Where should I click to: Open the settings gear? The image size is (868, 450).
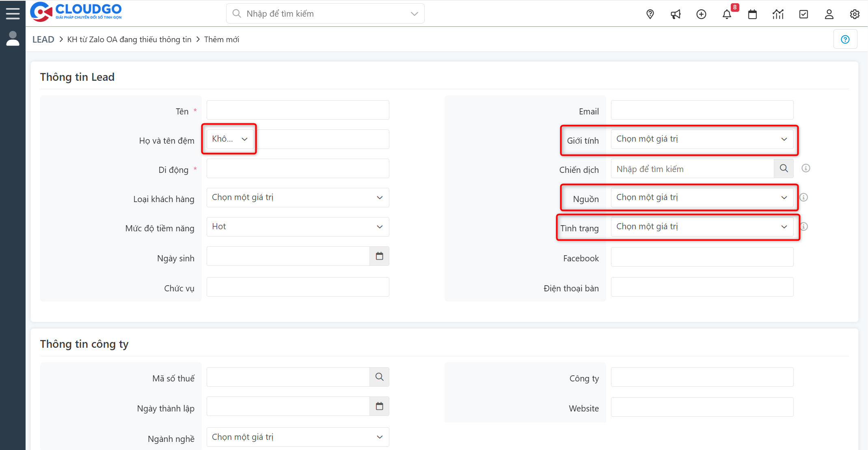(x=855, y=14)
